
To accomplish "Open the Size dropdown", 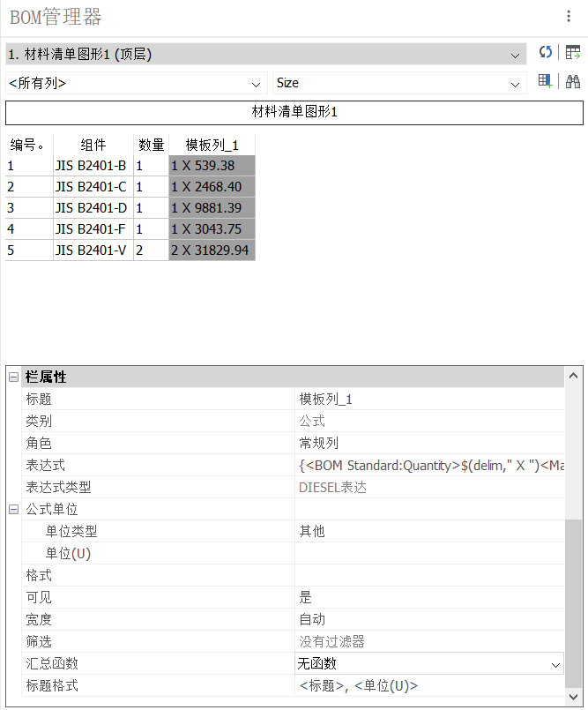I will (399, 83).
